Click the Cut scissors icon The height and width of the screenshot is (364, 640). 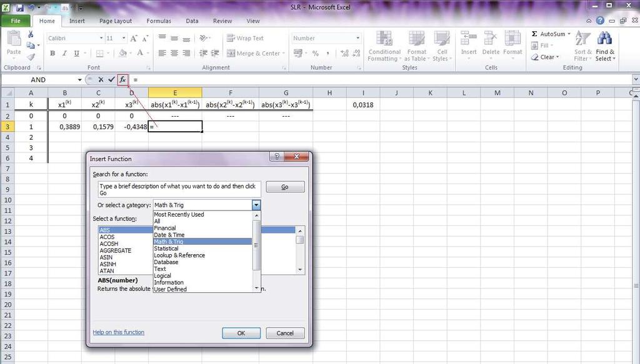coord(31,34)
